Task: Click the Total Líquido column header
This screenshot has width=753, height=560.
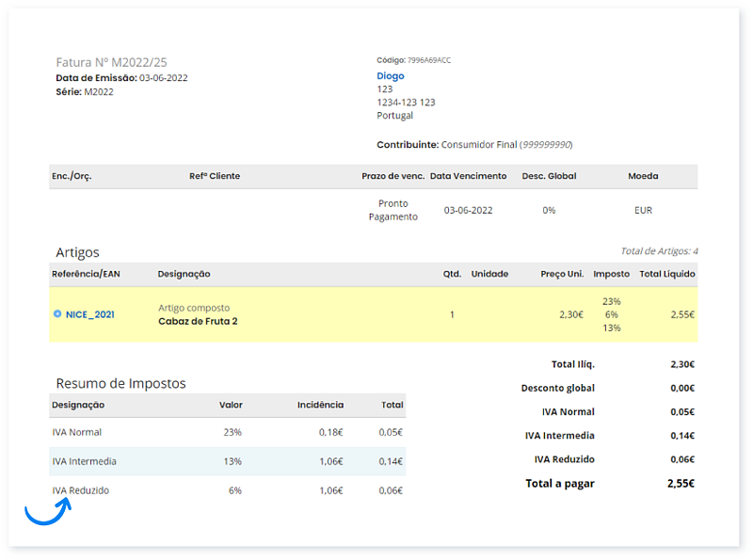Action: point(667,274)
